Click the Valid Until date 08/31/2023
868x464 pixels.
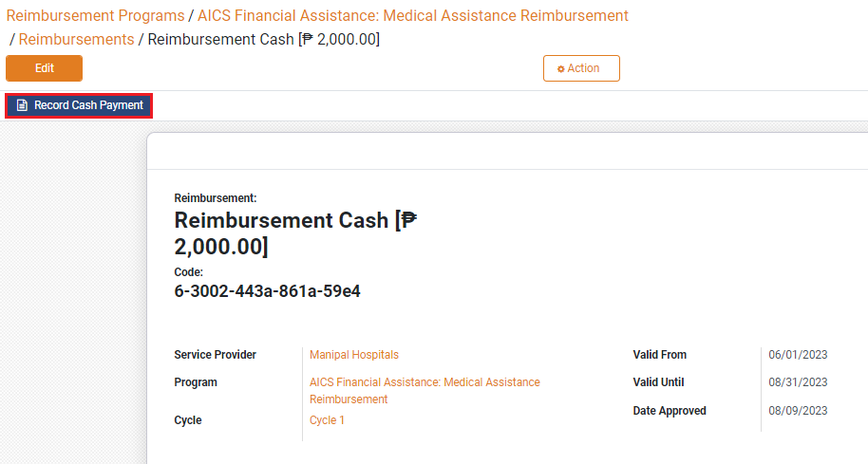pos(798,382)
